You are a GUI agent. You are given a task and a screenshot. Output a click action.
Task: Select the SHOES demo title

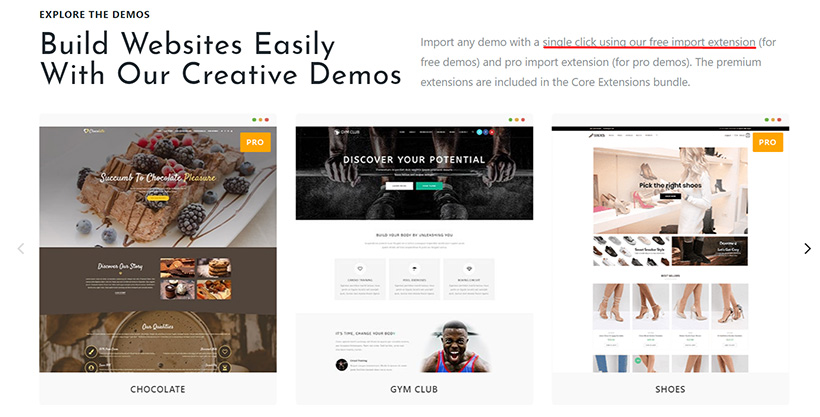[670, 389]
